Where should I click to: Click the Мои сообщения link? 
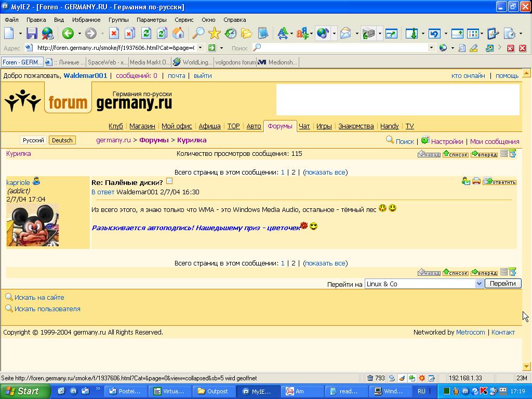(x=495, y=141)
